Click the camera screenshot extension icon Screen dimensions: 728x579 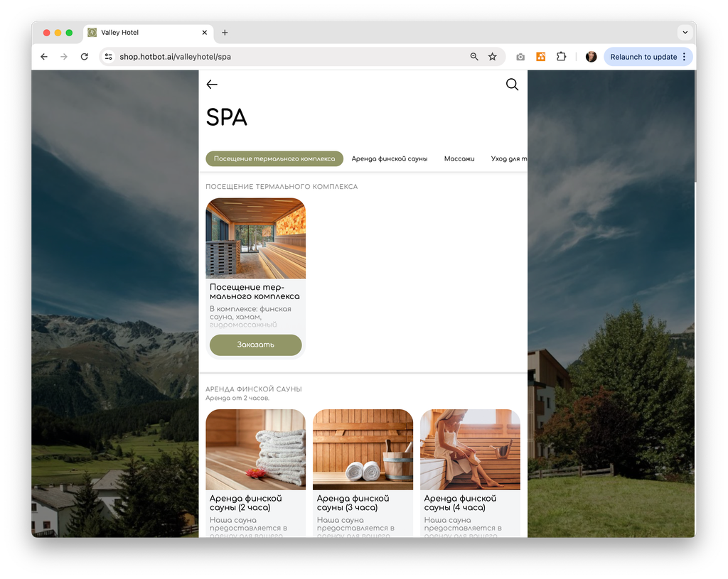[x=520, y=57]
